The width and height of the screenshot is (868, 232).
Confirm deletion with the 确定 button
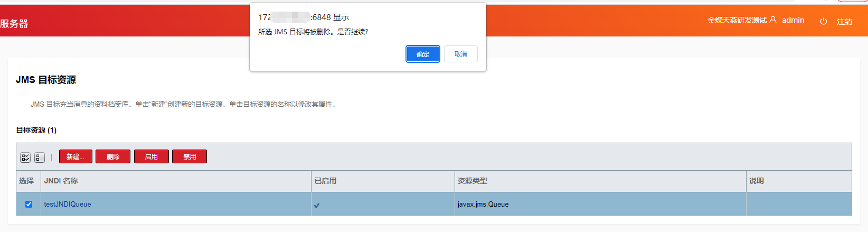pos(422,54)
